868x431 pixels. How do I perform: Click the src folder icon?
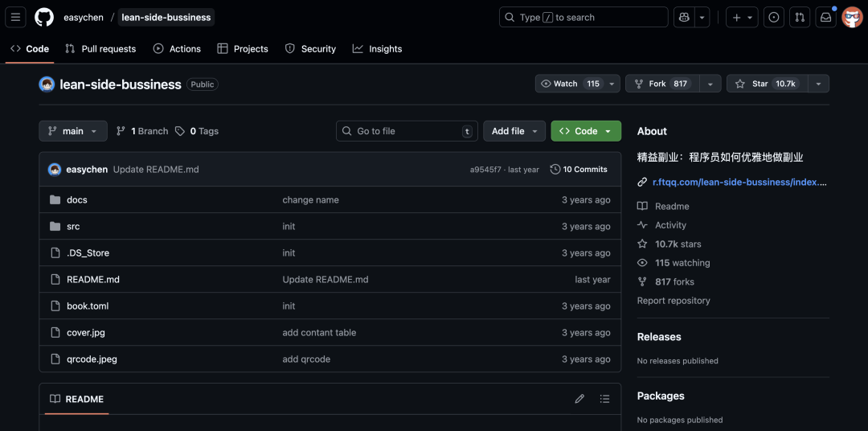pos(55,226)
